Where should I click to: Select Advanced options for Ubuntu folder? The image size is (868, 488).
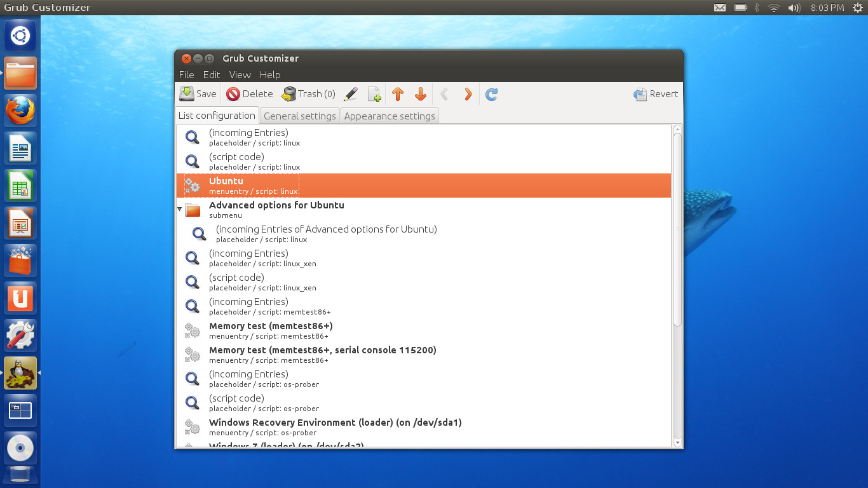[424, 210]
